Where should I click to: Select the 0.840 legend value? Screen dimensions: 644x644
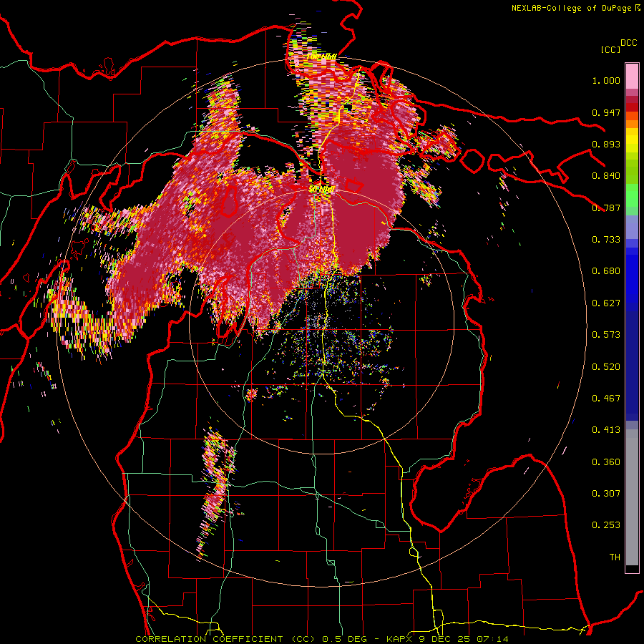pyautogui.click(x=606, y=176)
